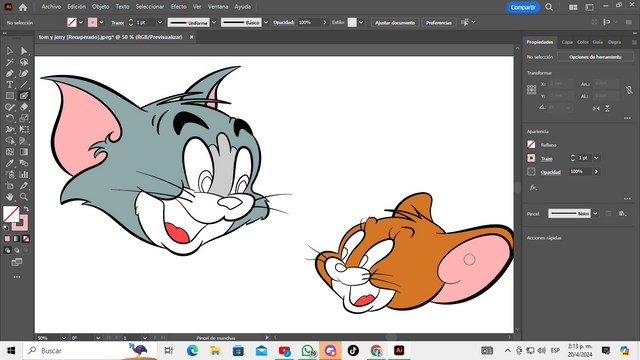Select the Column Graph tool
The height and width of the screenshot is (360, 640).
(x=24, y=174)
